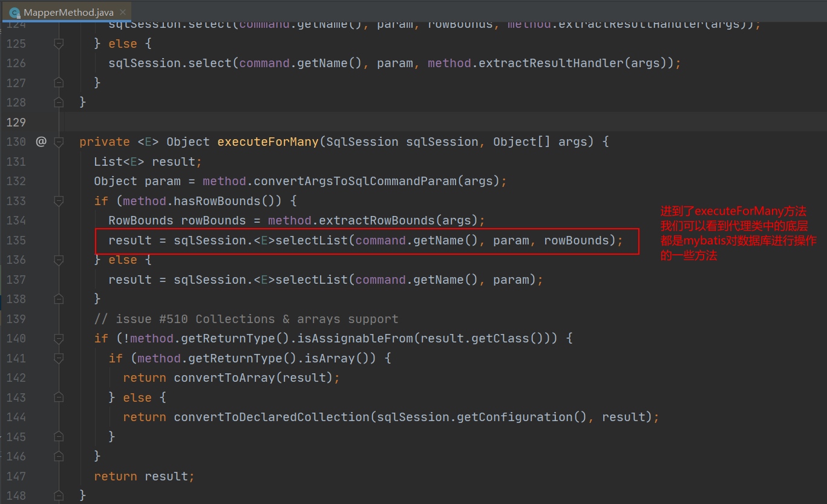Click the hasRowBounds call on line 133
827x504 pixels.
pyautogui.click(x=217, y=201)
